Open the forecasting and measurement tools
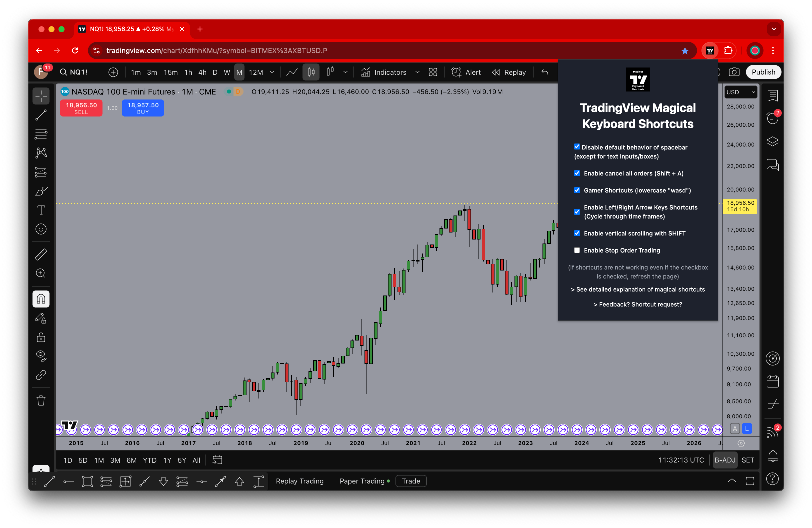The width and height of the screenshot is (812, 528). point(41,172)
